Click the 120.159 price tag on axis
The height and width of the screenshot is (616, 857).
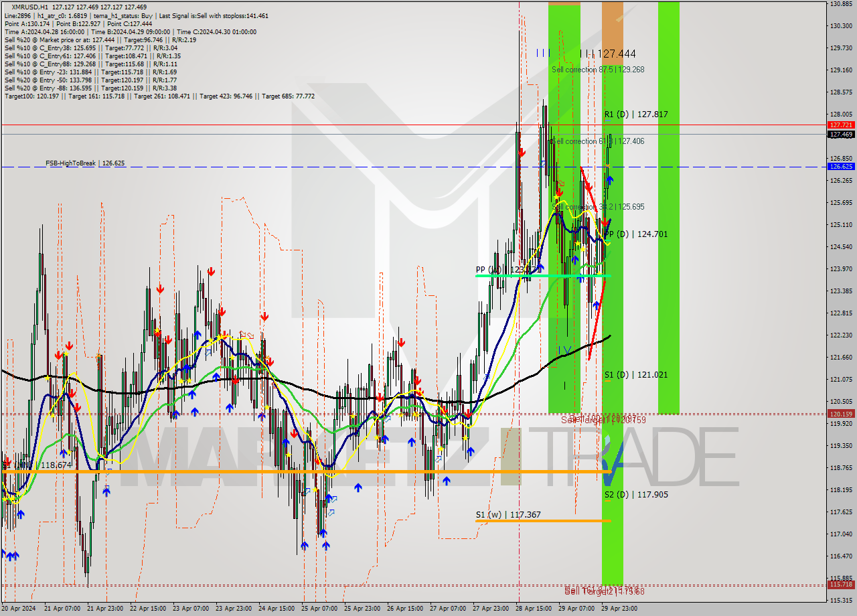841,414
